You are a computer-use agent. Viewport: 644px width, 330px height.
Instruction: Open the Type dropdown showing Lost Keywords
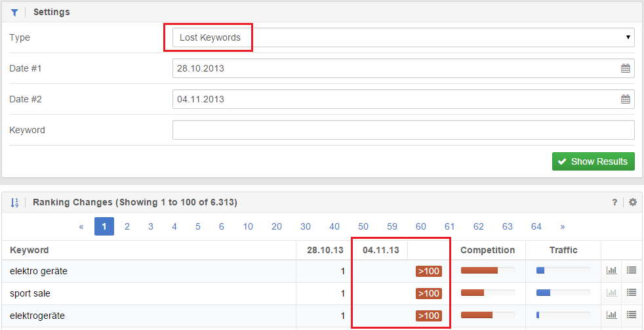[403, 37]
